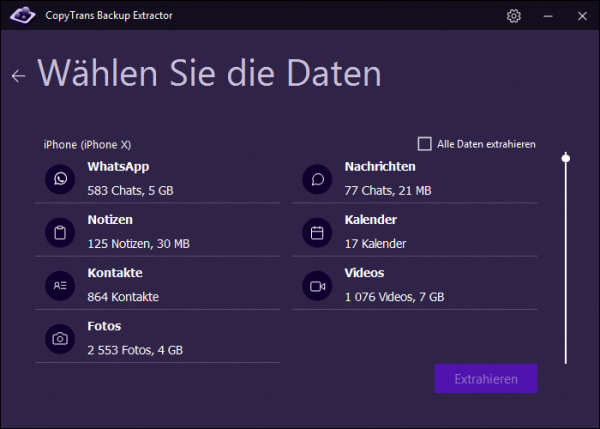Click the Kontakte contact card icon
The image size is (600, 429).
click(x=60, y=286)
